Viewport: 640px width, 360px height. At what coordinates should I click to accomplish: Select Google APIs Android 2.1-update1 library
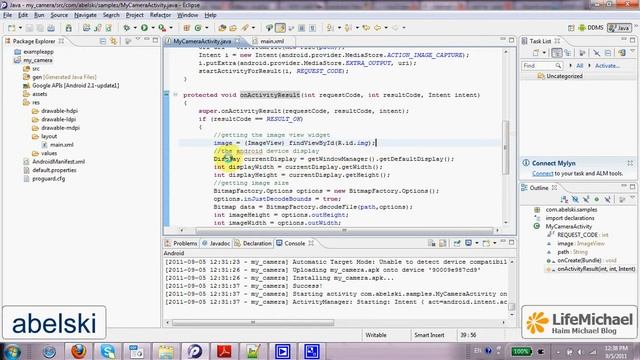(76, 86)
